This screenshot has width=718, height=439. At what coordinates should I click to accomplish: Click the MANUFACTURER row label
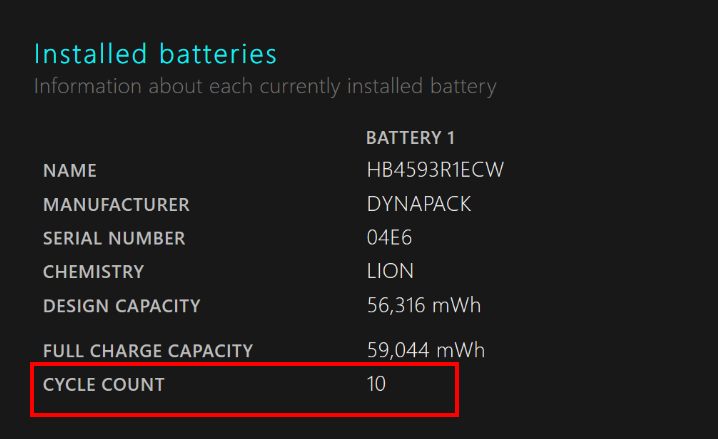(116, 205)
